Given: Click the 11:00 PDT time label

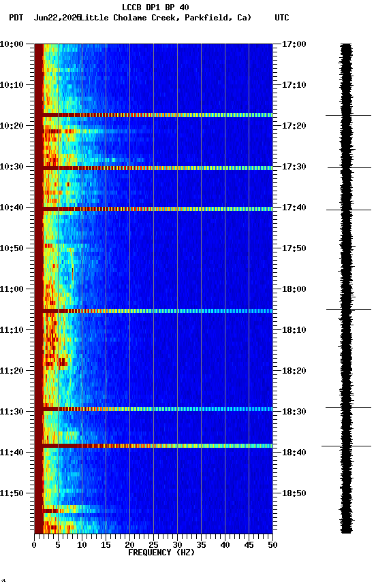Looking at the screenshot, I should [12, 289].
